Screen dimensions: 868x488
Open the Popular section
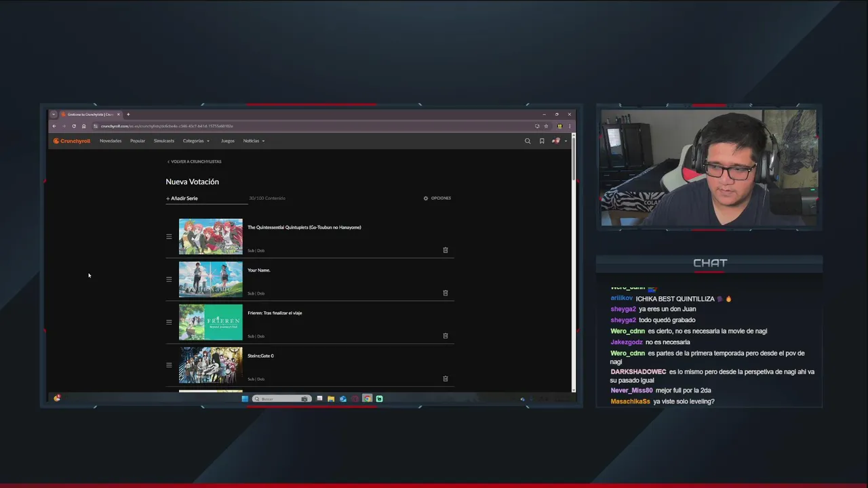click(138, 141)
